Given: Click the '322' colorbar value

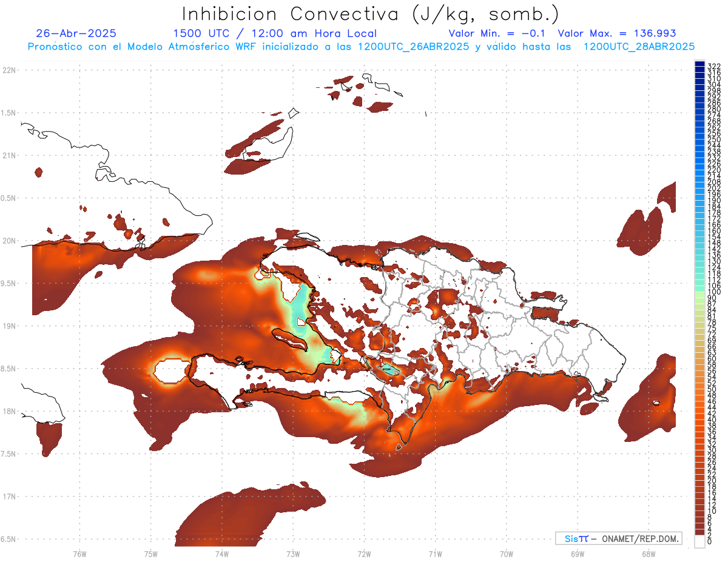Looking at the screenshot, I should point(713,65).
